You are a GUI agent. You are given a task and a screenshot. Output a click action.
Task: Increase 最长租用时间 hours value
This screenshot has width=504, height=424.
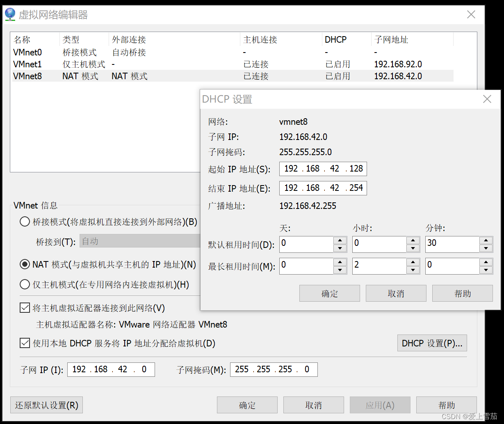[413, 262]
